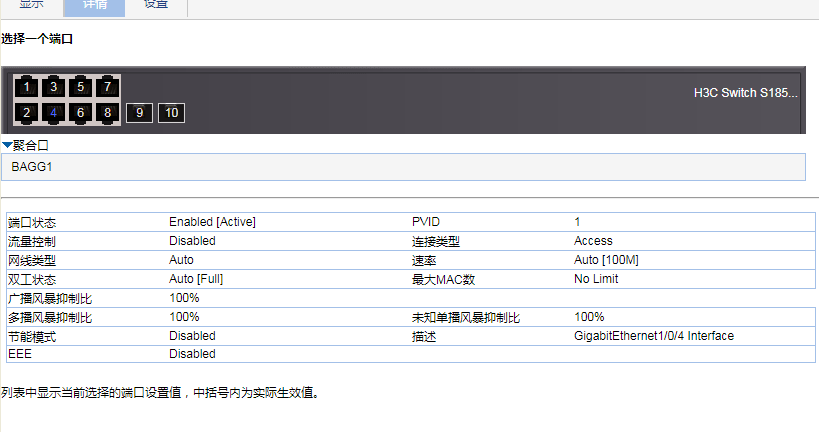Image resolution: width=819 pixels, height=432 pixels.
Task: Click the H3C Switch S185... device label
Action: [x=745, y=93]
